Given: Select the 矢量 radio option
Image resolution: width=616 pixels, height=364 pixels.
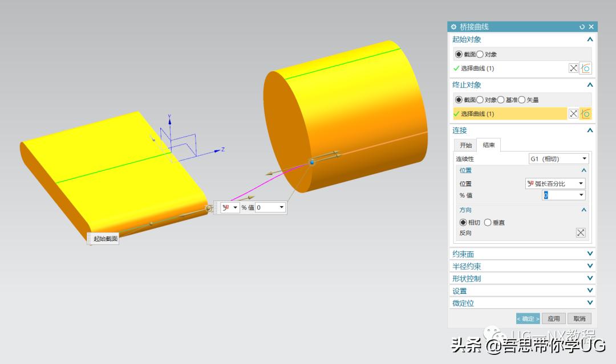Looking at the screenshot, I should [522, 100].
